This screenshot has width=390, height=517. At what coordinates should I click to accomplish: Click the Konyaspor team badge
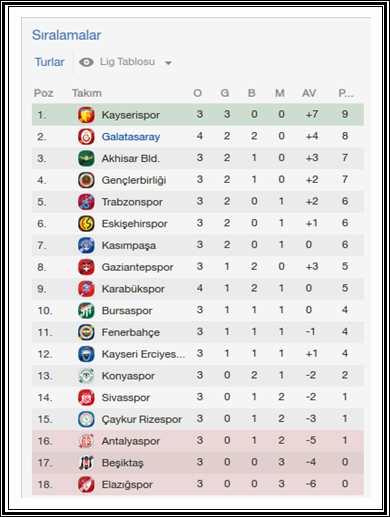[86, 376]
